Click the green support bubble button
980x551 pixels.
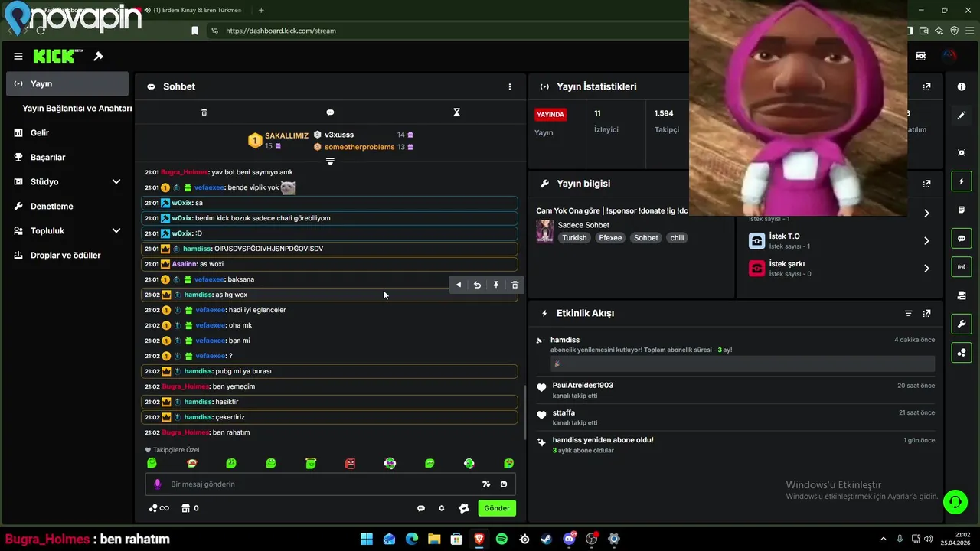tap(955, 502)
